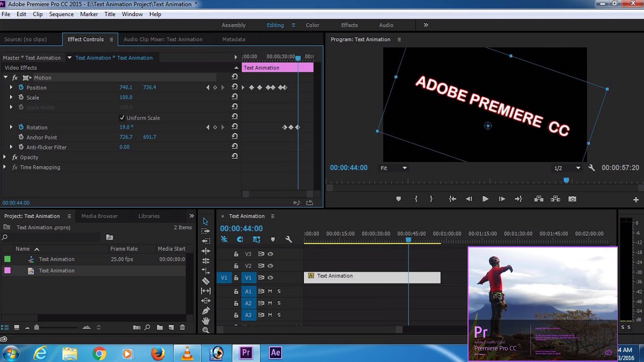Launch VLC media player from the taskbar
Screen dimensions: 644x362
[187, 354]
